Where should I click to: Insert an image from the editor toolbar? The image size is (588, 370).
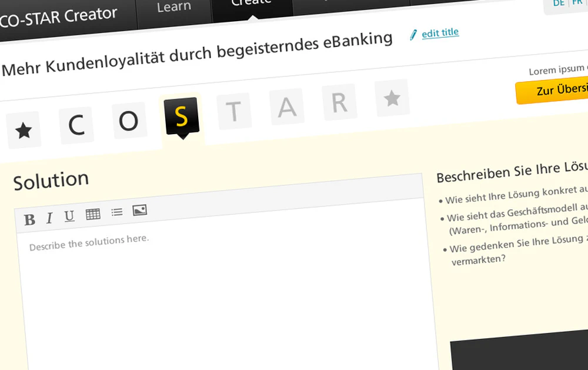point(140,210)
